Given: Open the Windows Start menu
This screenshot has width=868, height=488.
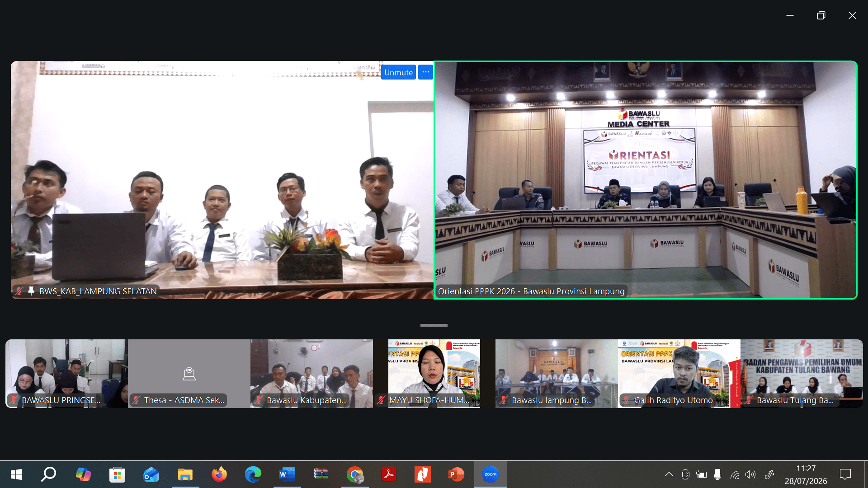Looking at the screenshot, I should tap(16, 474).
